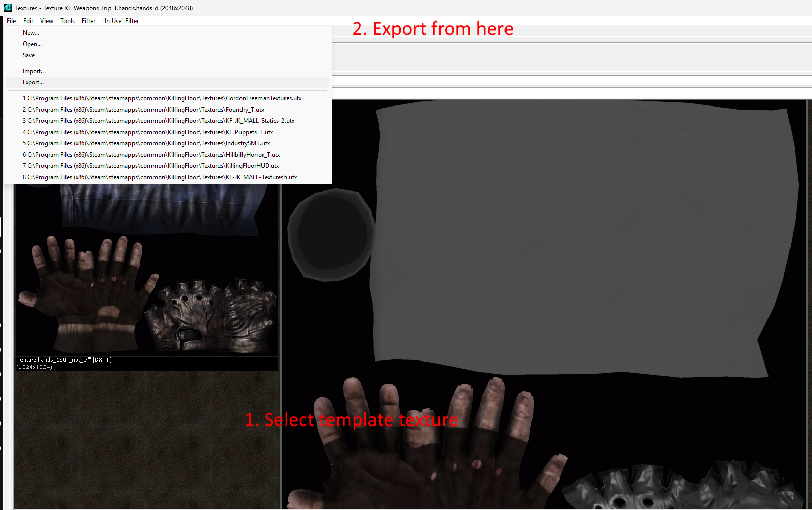Open recent file KillingFloorHUD.utx
Screen dimensions: 812x510
[167, 166]
